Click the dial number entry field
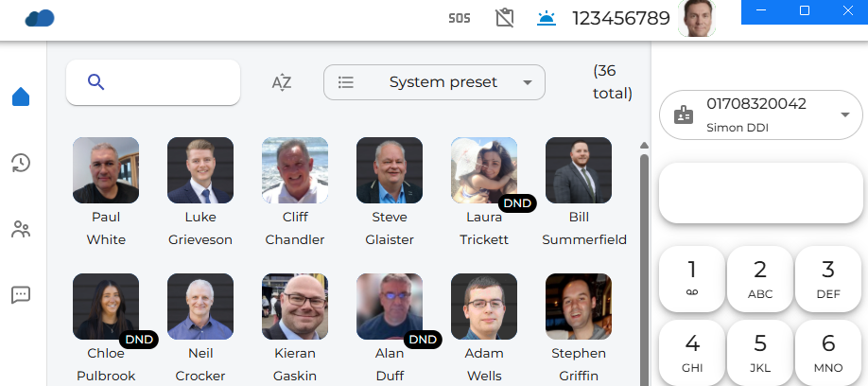This screenshot has width=868, height=386. (x=760, y=193)
